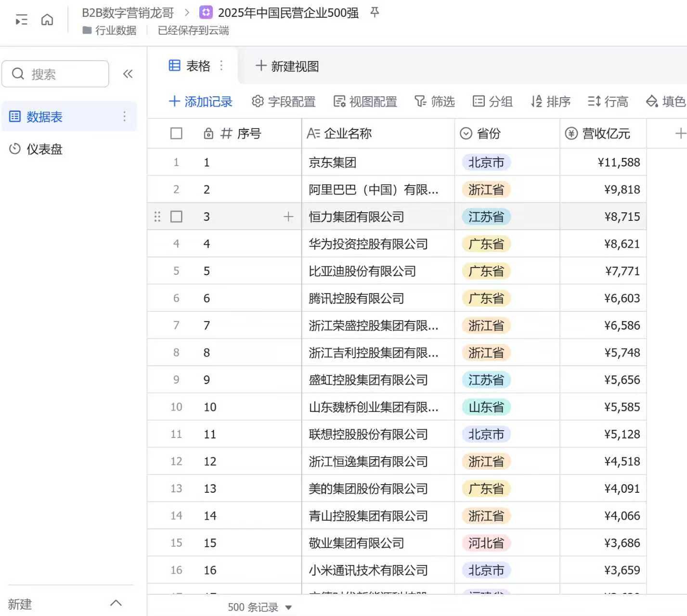This screenshot has height=616, width=687.
Task: Open 数据表 more options three-dot icon
Action: pyautogui.click(x=124, y=116)
